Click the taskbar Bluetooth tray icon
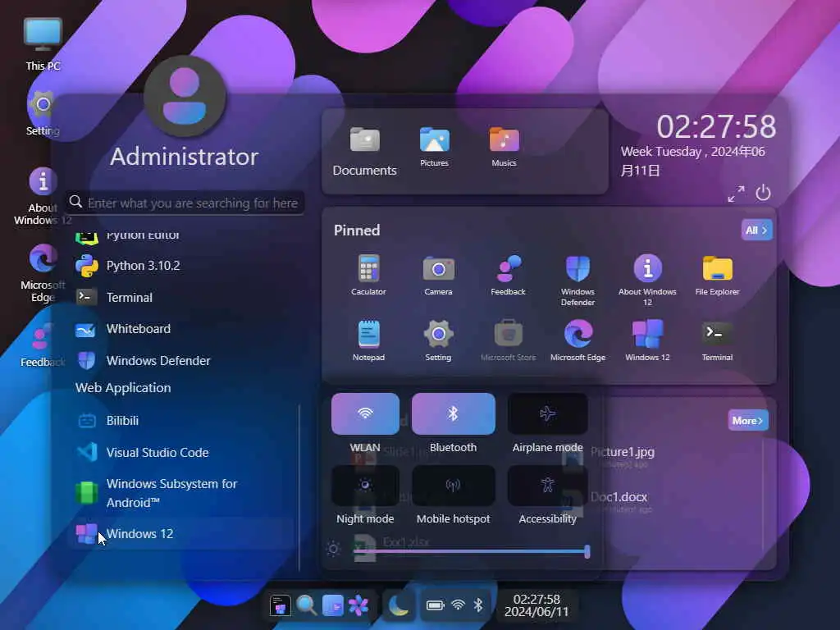 tap(478, 605)
